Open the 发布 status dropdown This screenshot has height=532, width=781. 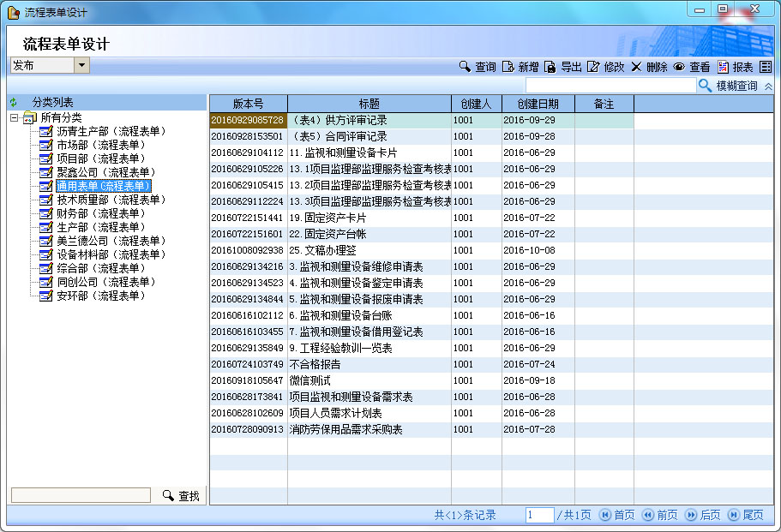81,65
